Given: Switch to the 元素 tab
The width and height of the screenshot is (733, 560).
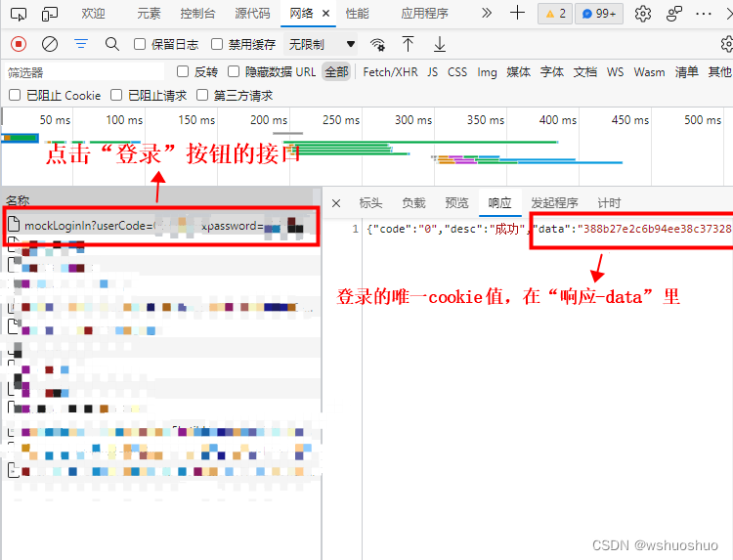Looking at the screenshot, I should [149, 14].
